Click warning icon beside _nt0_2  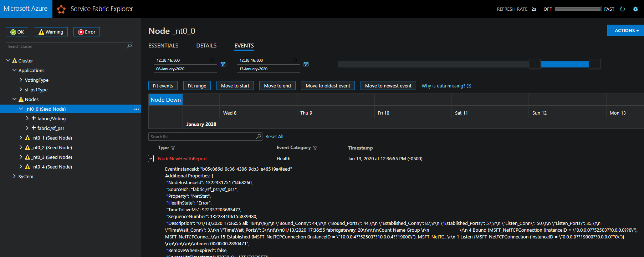pos(27,147)
